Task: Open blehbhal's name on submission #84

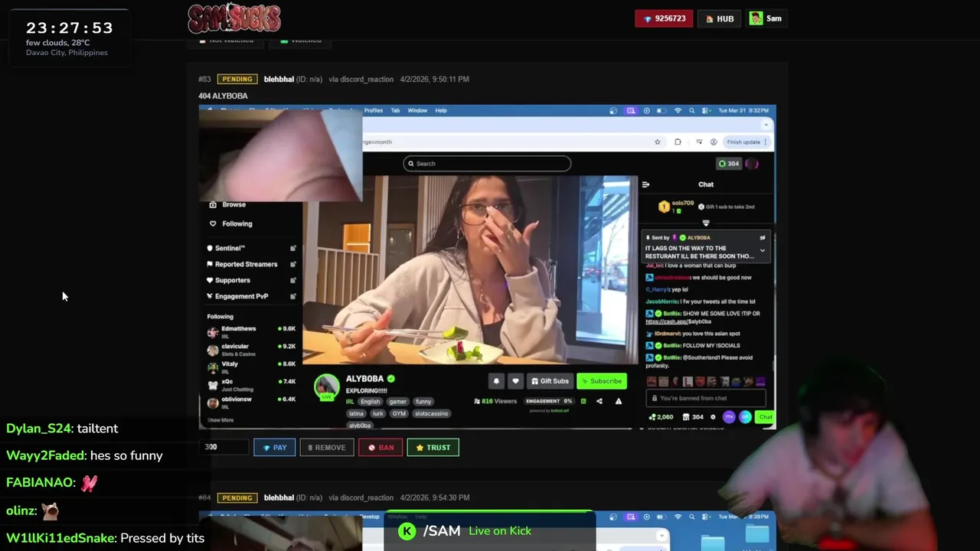Action: [279, 497]
